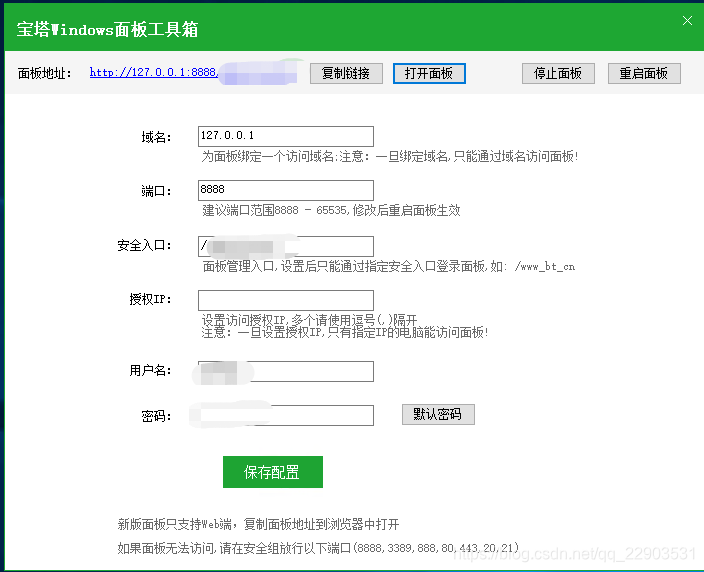Image resolution: width=704 pixels, height=572 pixels.
Task: Click the 面板地址: label
Action: tap(44, 73)
